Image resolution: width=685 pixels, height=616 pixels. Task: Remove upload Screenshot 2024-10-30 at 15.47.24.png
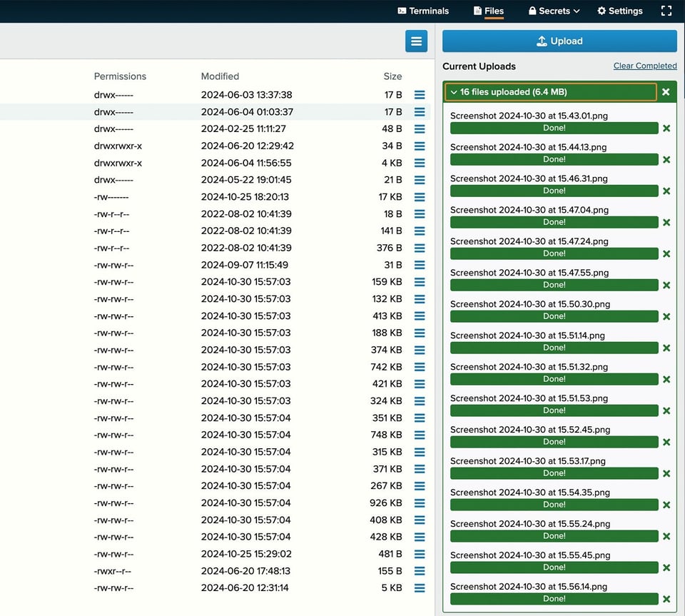pyautogui.click(x=666, y=254)
